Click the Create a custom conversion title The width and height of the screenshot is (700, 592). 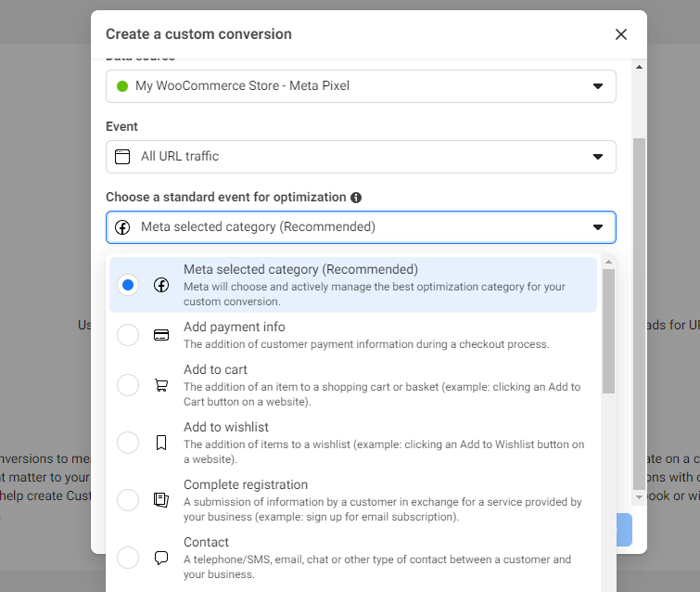(198, 34)
